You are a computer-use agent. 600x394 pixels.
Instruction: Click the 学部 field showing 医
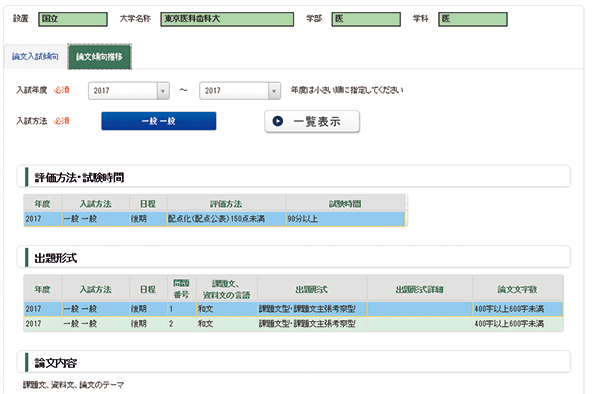click(x=366, y=19)
